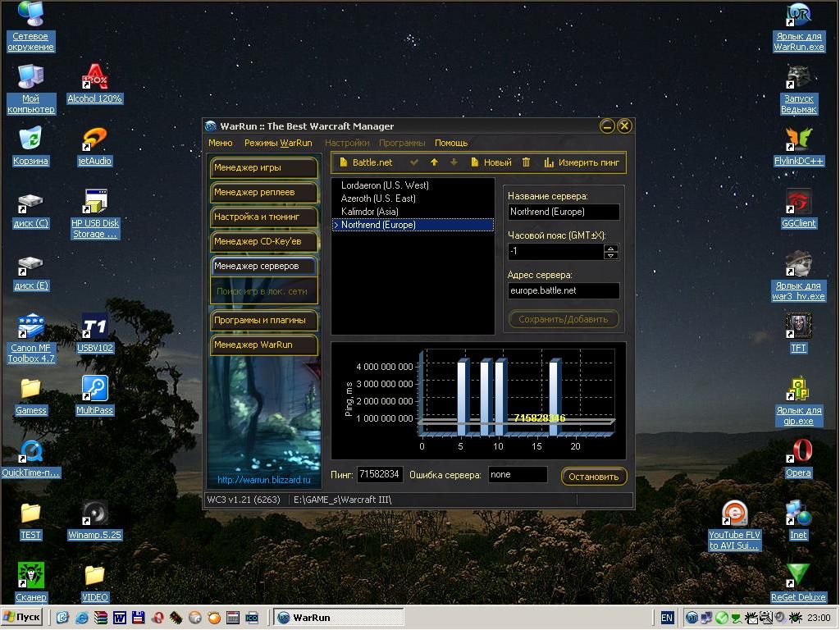Open the Помощь menu
Screen dimensions: 840x630
451,143
